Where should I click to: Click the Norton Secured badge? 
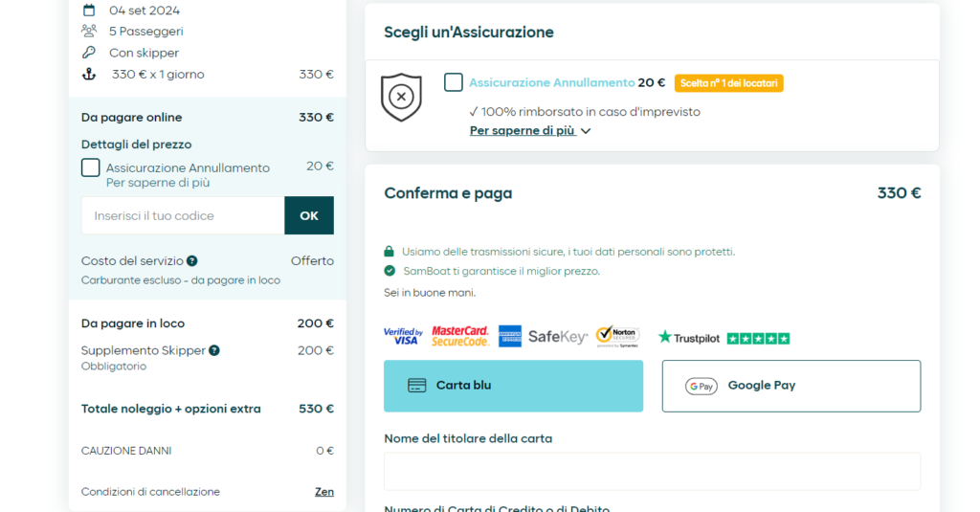pos(617,336)
